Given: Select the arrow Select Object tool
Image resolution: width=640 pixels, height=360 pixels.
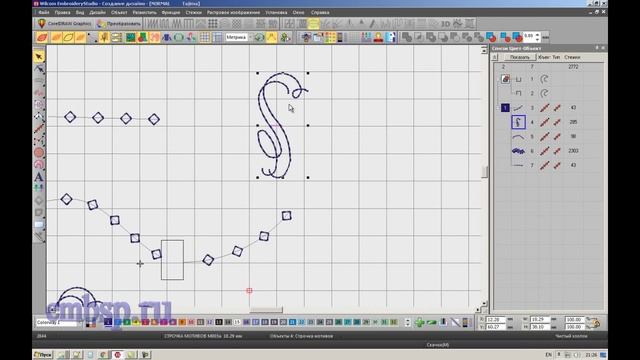Looking at the screenshot, I should coord(39,56).
